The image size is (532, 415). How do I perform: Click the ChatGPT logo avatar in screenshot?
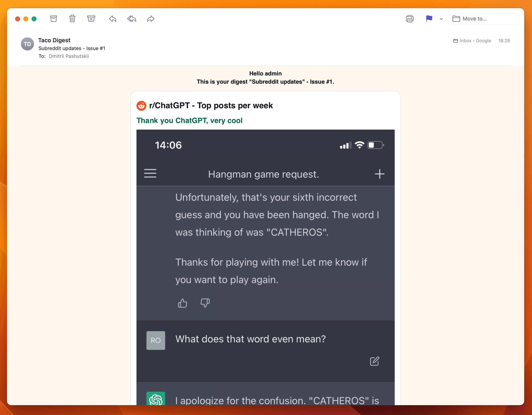pos(156,399)
